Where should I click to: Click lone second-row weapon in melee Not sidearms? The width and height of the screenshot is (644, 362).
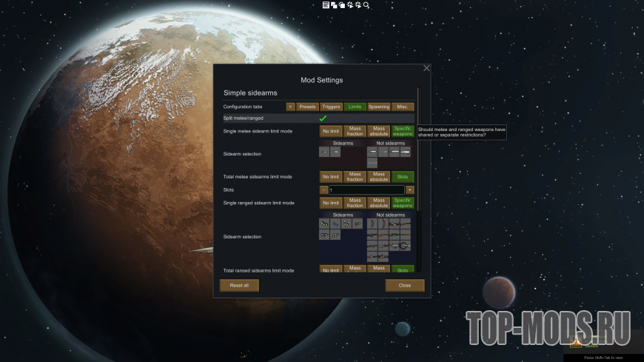[x=372, y=163]
